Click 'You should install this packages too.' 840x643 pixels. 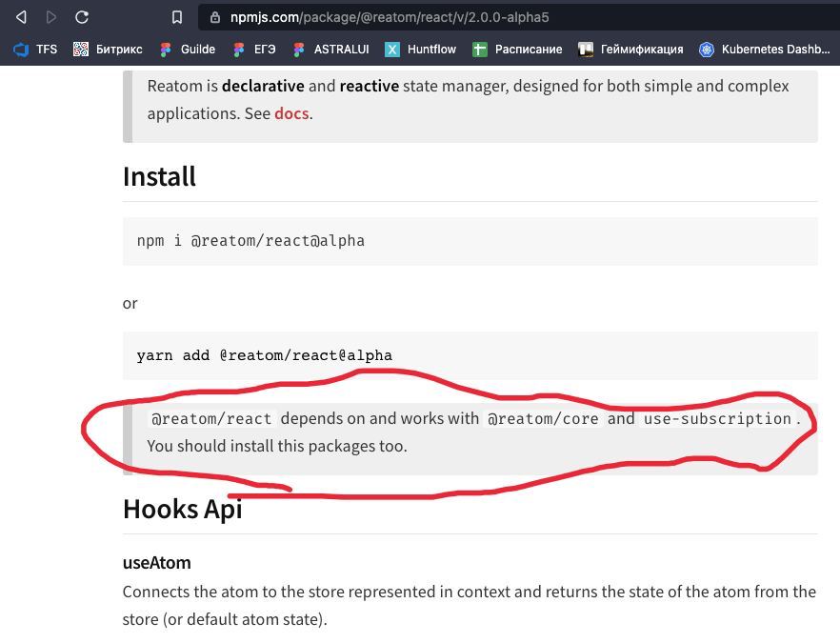pyautogui.click(x=277, y=446)
